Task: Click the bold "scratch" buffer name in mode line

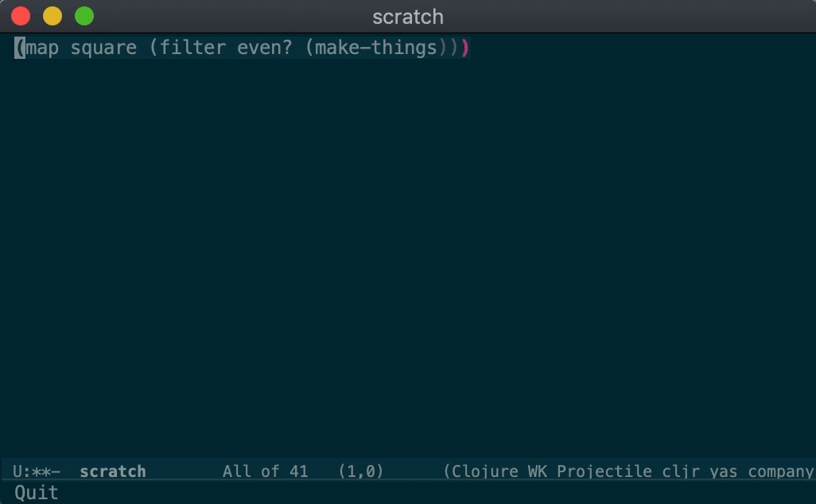Action: click(113, 471)
